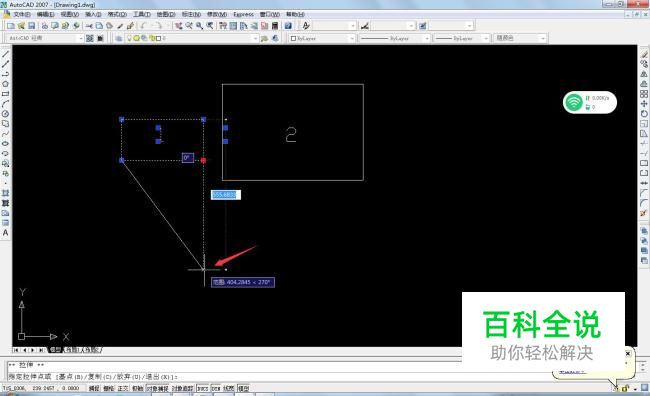Open the Layer Properties Manager icon
650x396 pixels.
click(119, 38)
